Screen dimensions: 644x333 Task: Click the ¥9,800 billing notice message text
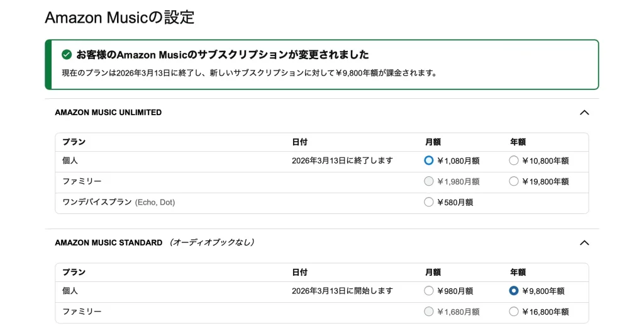[249, 73]
